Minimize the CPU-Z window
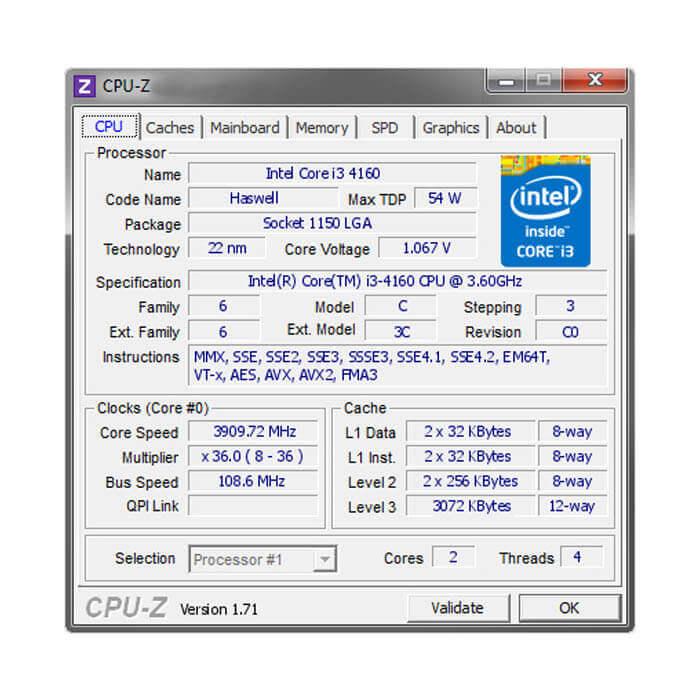Viewport: 700px width, 700px height. tap(506, 80)
